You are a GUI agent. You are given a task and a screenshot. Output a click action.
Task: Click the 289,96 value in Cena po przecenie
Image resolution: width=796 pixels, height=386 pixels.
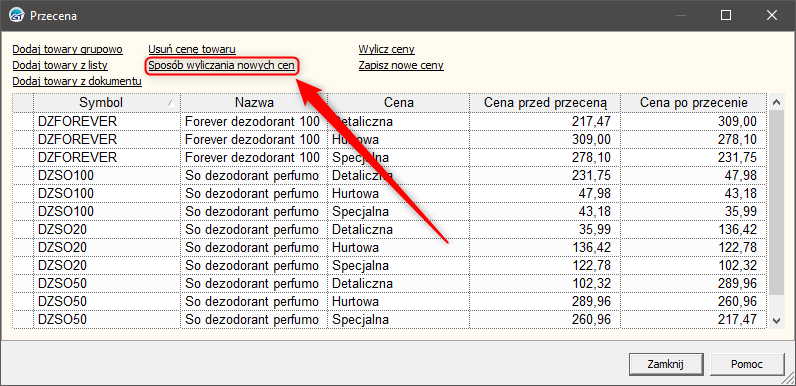736,283
